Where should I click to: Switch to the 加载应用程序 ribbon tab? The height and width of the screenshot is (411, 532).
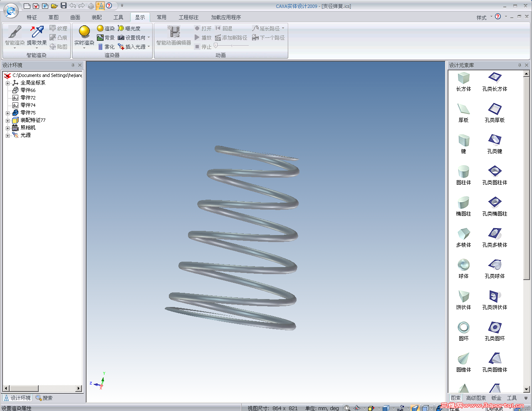click(x=226, y=17)
